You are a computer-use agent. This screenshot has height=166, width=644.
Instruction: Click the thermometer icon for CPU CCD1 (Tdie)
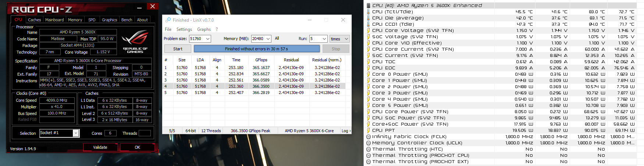click(369, 24)
